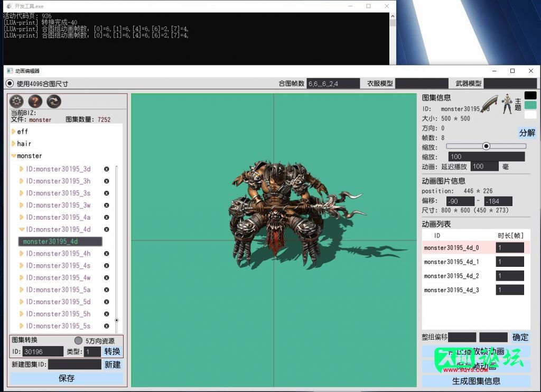Image resolution: width=541 pixels, height=392 pixels.
Task: Click the 新建图集ID input field
Action: click(x=74, y=365)
